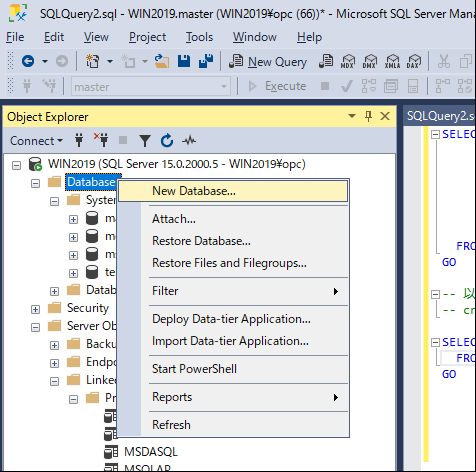This screenshot has width=476, height=472.
Task: Choose Attach from context menu
Action: tap(233, 219)
